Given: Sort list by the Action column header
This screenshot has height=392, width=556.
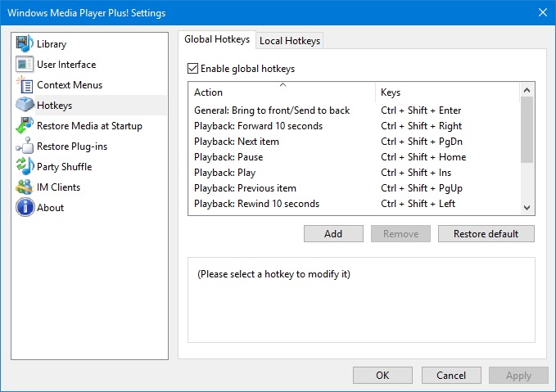Looking at the screenshot, I should click(282, 92).
